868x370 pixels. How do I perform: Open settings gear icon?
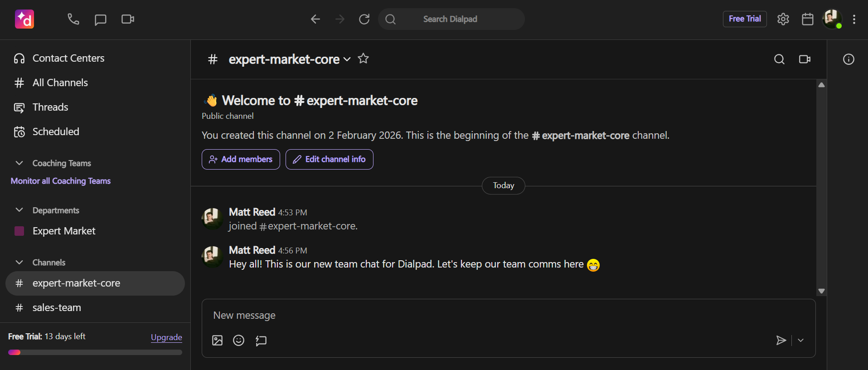783,19
